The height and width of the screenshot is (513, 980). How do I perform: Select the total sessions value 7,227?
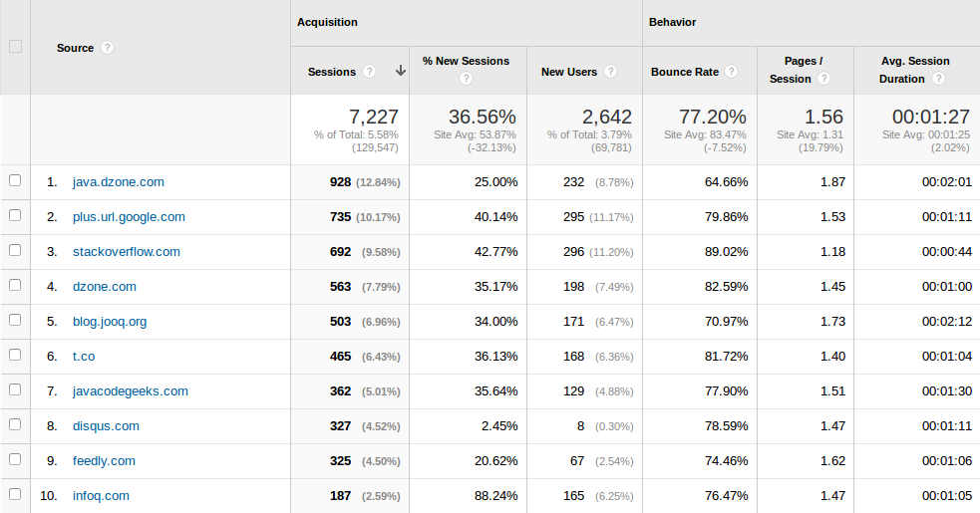pos(374,117)
